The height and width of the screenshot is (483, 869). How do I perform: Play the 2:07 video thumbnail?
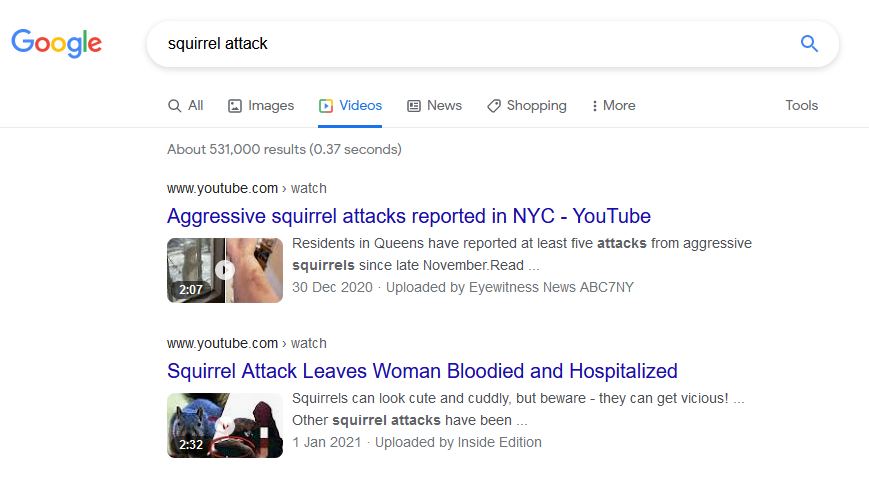(225, 270)
